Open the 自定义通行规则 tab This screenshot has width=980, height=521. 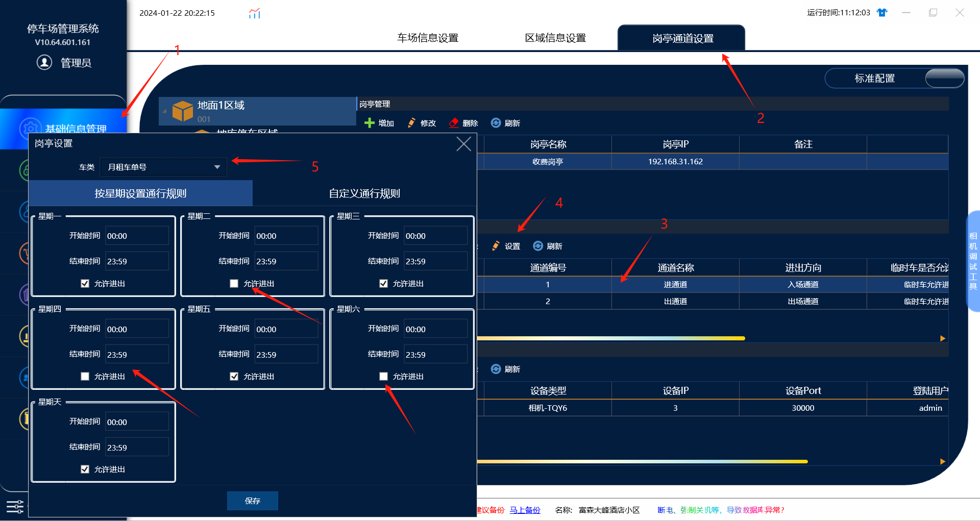coord(364,193)
